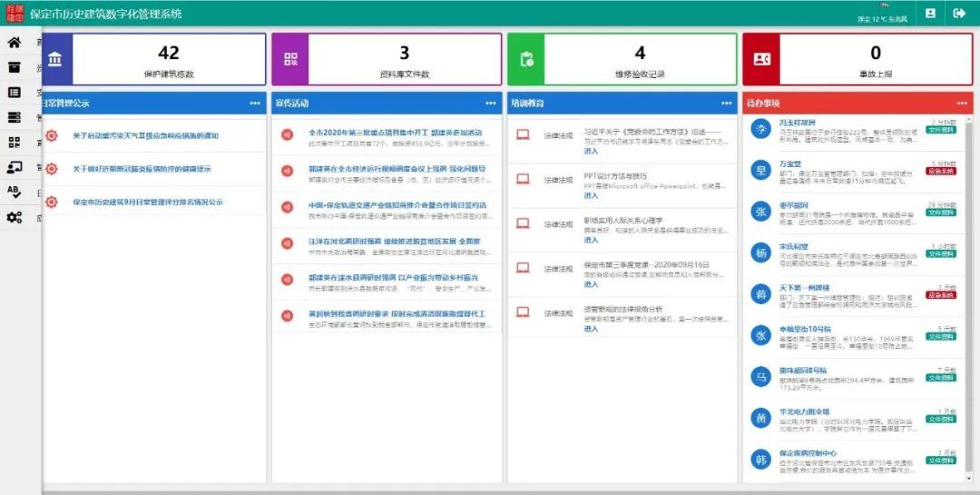Viewport: 980px width, 495px height.
Task: Open the archive box sidebar icon
Action: pyautogui.click(x=14, y=67)
